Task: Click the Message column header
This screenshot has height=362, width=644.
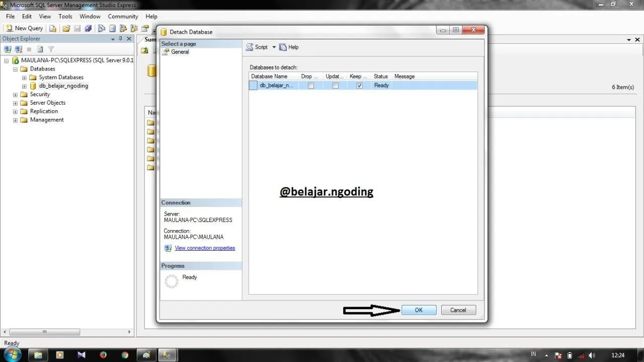Action: (x=435, y=77)
